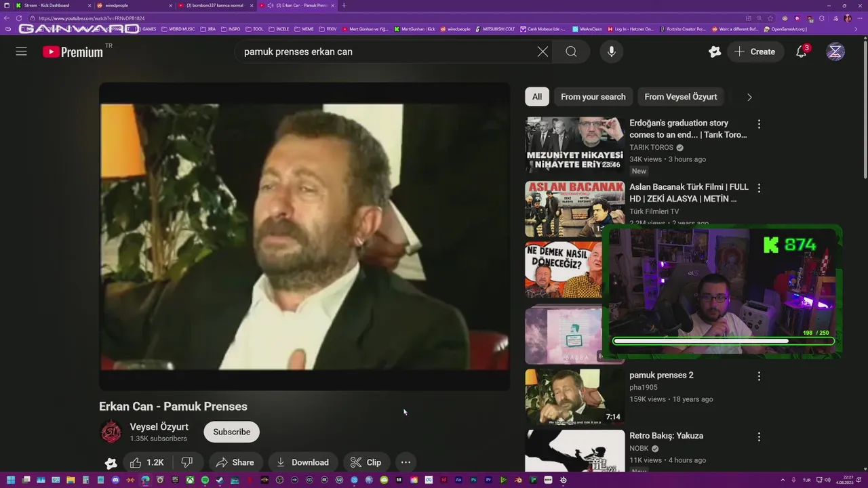The width and height of the screenshot is (868, 488).
Task: Click the video player area
Action: (x=304, y=237)
